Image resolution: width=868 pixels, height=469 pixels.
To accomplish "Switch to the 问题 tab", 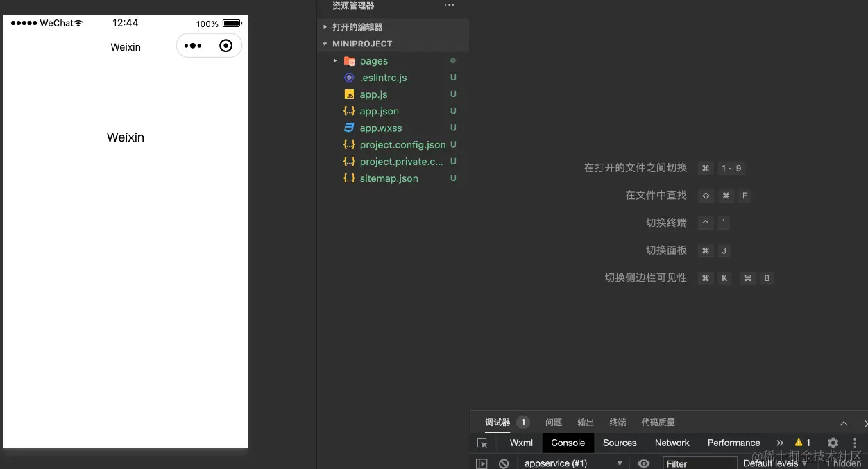I will click(554, 423).
